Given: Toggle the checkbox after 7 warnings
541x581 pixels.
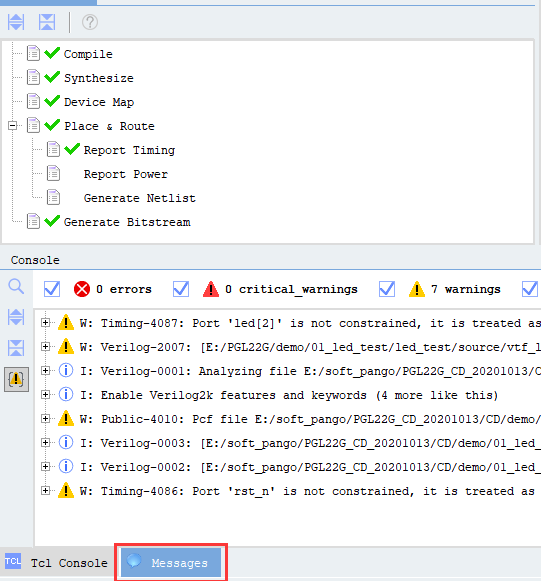Looking at the screenshot, I should (x=530, y=289).
